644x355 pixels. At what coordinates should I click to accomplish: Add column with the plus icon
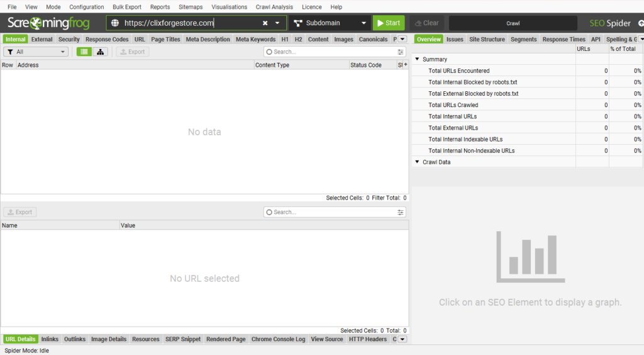[x=406, y=64]
